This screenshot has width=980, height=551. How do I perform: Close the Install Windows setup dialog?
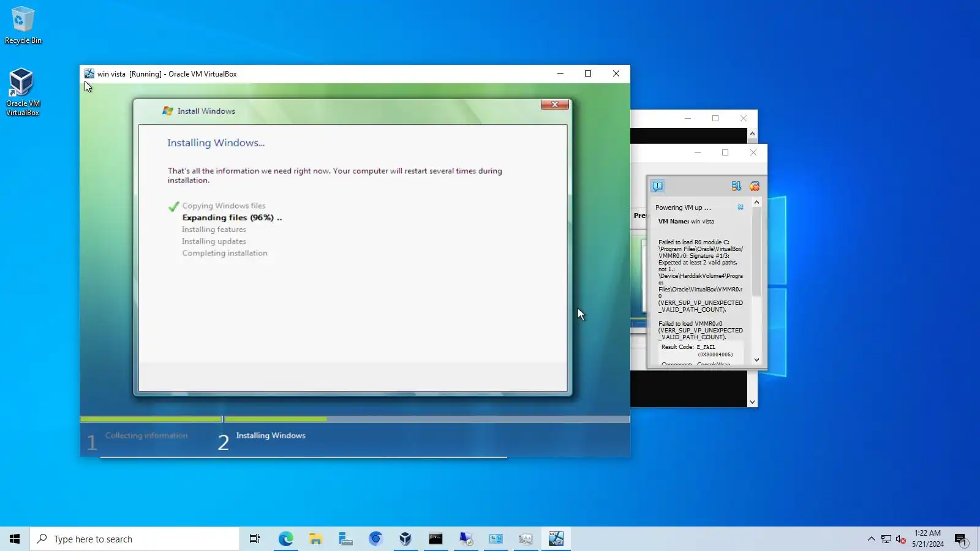pos(555,105)
